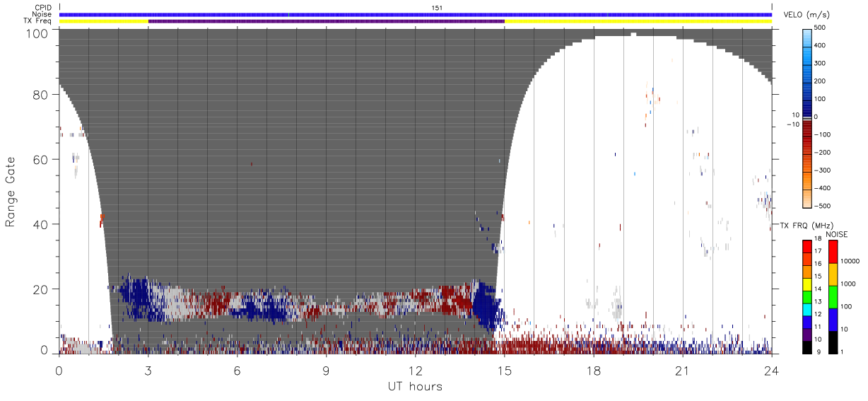This screenshot has width=868, height=401.
Task: Click the CPID label at top left
Action: 43,8
